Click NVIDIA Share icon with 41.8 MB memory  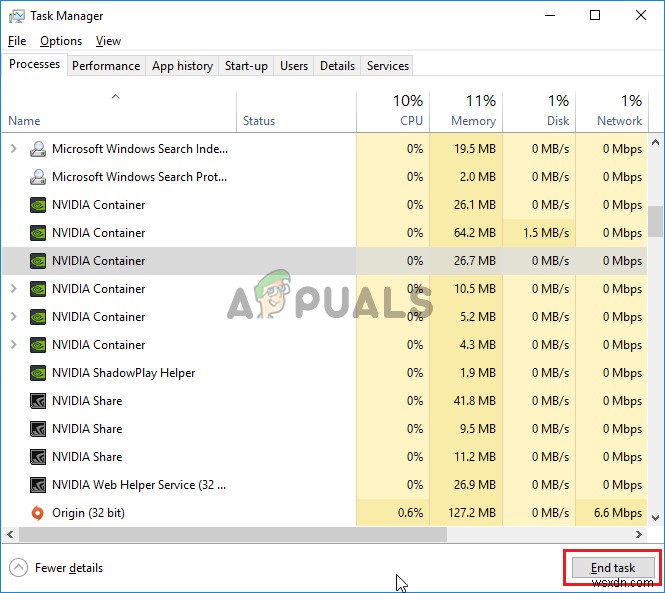point(38,401)
